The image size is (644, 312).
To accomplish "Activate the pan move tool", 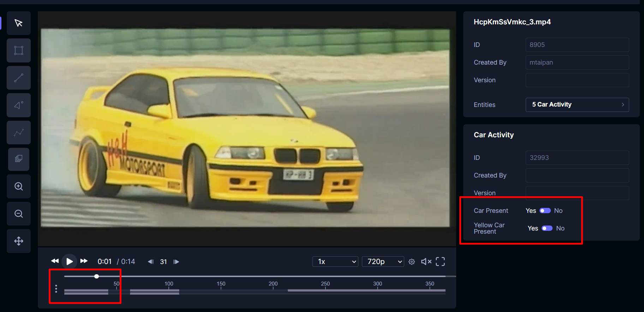I will click(x=19, y=241).
